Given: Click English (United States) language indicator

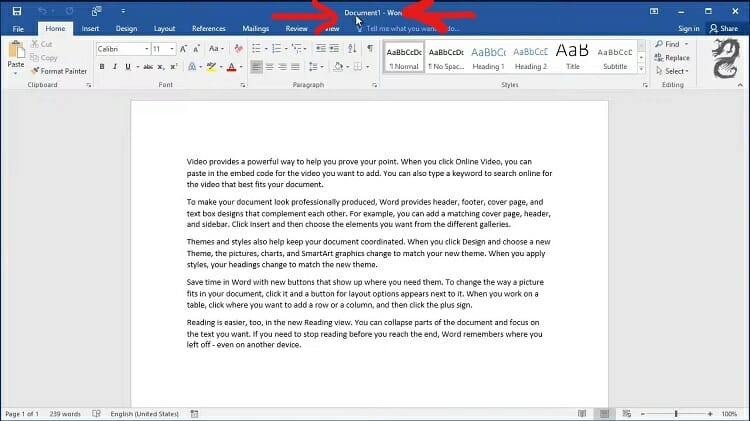Looking at the screenshot, I should click(x=144, y=414).
